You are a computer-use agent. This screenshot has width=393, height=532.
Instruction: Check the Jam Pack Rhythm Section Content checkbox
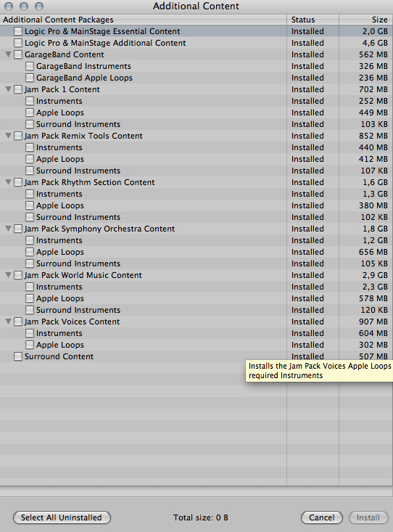pos(18,183)
